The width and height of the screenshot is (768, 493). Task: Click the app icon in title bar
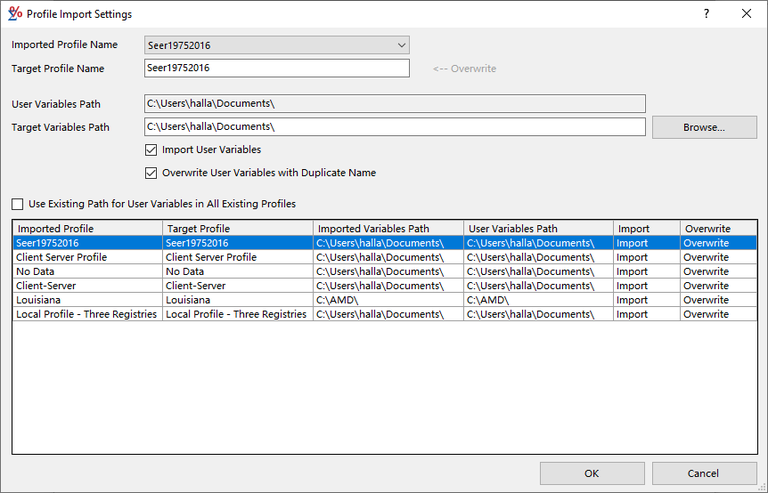click(x=14, y=14)
